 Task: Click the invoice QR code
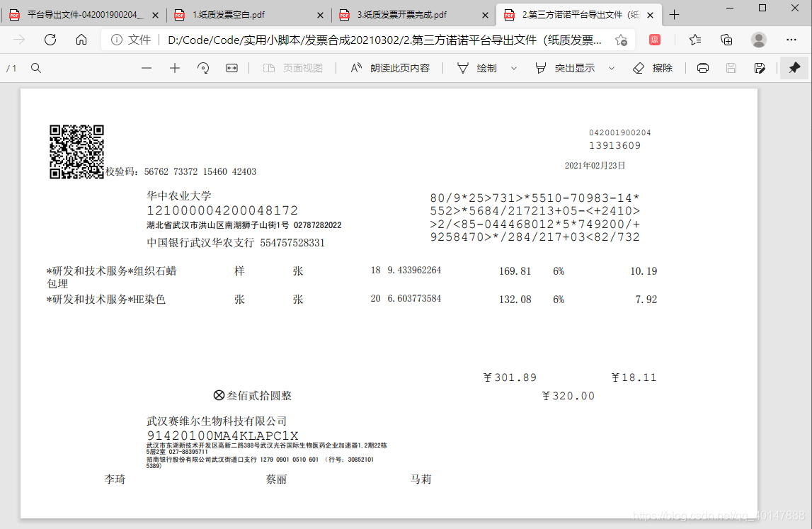(x=76, y=152)
